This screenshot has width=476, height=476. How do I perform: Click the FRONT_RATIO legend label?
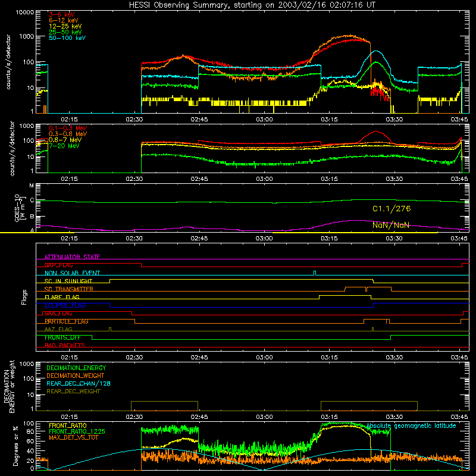tap(68, 425)
